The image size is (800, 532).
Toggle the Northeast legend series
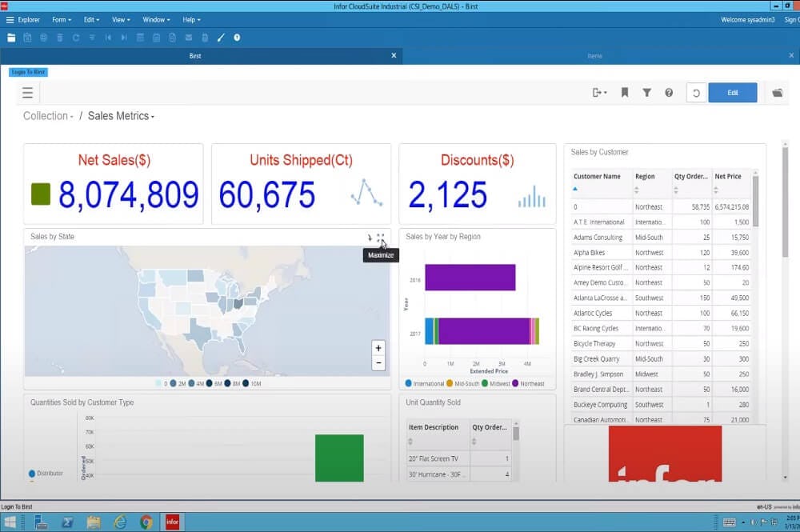pyautogui.click(x=528, y=384)
